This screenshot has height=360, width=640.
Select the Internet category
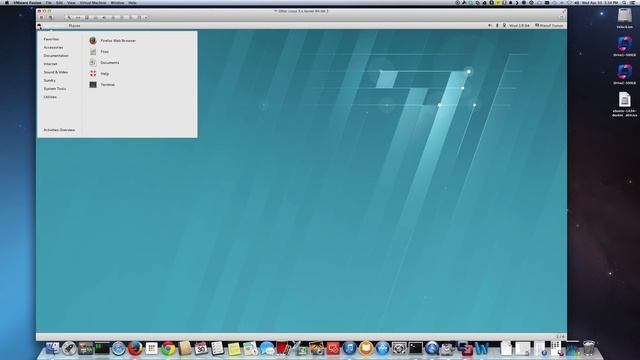tap(51, 64)
